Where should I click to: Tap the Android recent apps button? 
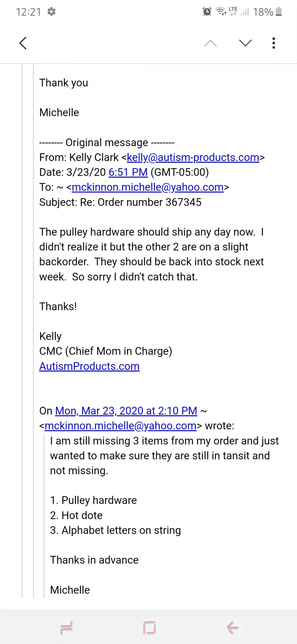pyautogui.click(x=66, y=627)
